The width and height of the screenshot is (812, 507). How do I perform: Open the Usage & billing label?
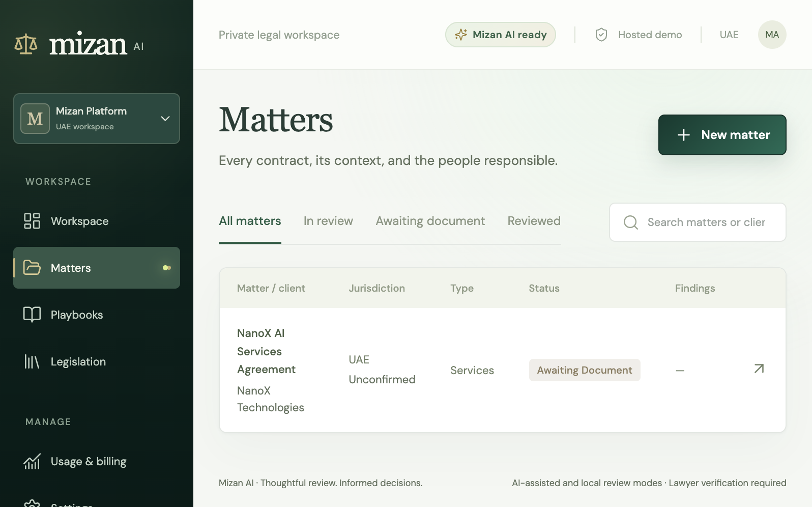89,461
